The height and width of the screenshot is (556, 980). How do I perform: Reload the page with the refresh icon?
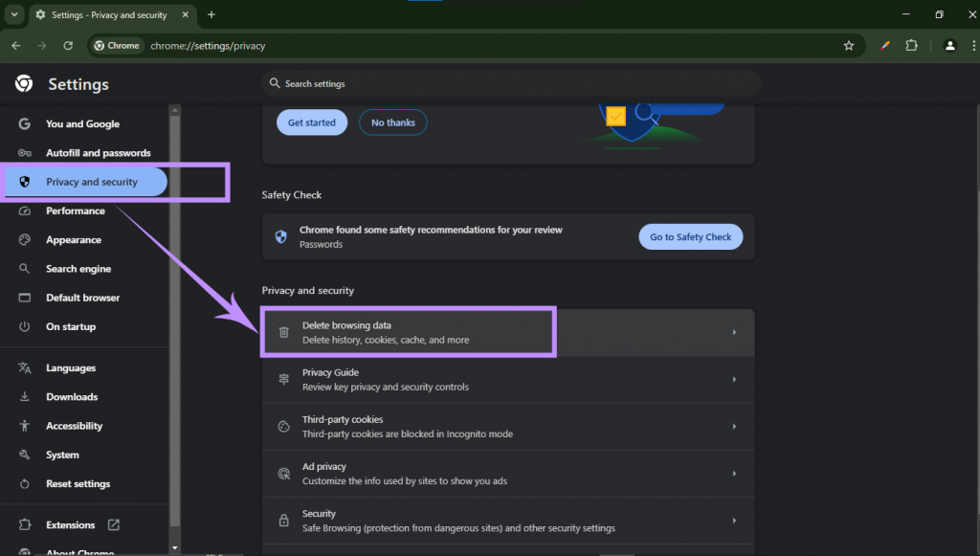pos(68,45)
